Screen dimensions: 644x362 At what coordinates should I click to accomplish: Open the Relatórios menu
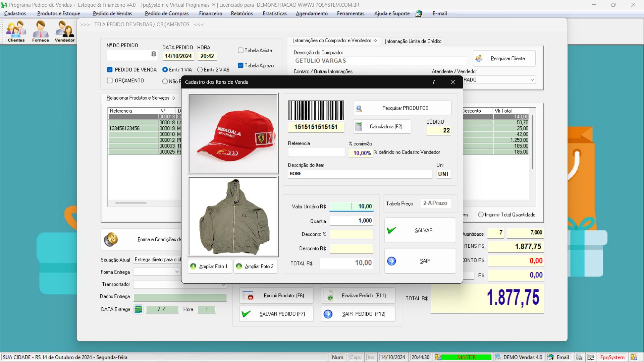coord(242,13)
